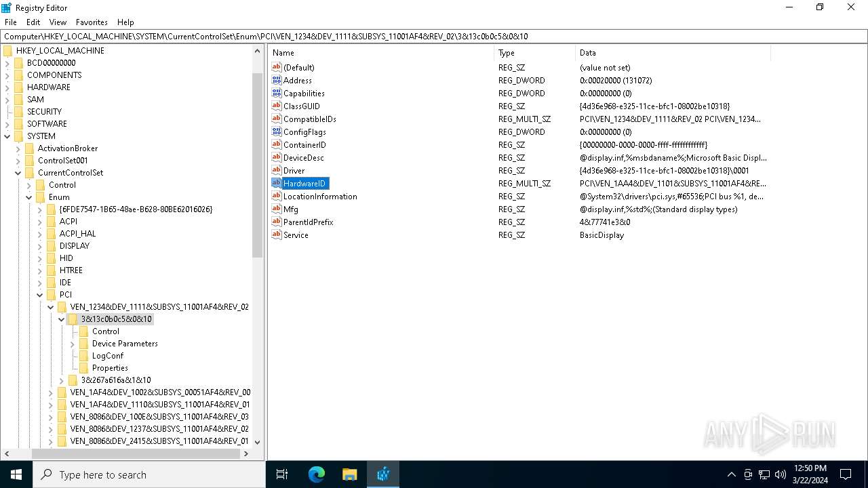868x488 pixels.
Task: Collapse the SYSTEM key
Action: coord(7,136)
